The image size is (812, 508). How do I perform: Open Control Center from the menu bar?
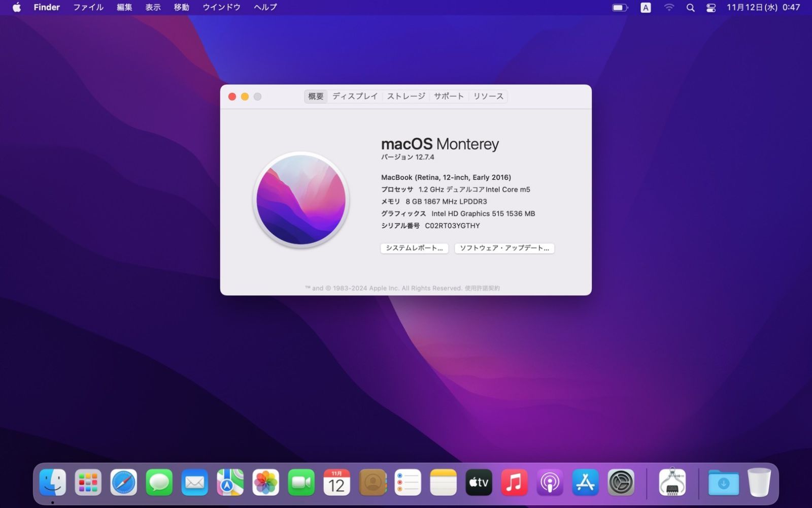click(710, 7)
